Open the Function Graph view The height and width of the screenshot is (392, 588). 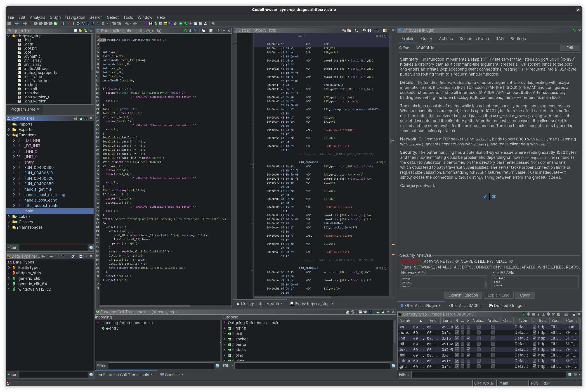pos(175,24)
